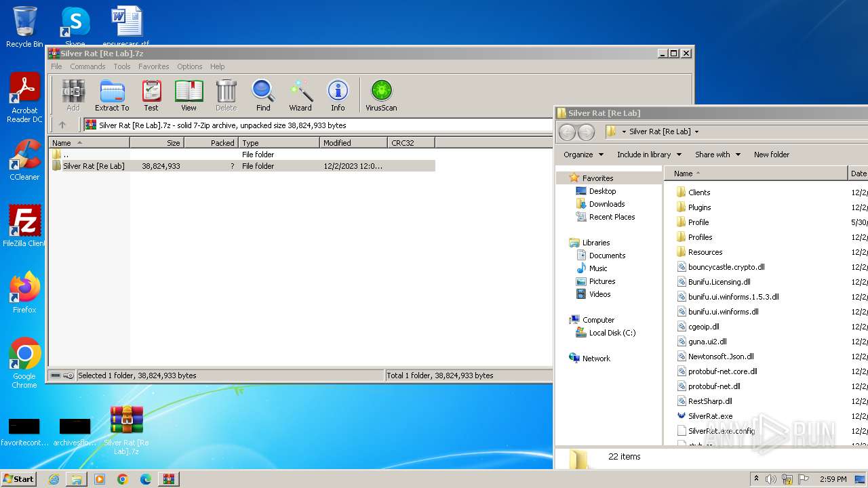This screenshot has height=488, width=868.
Task: Open the Favorites menu
Action: click(154, 66)
